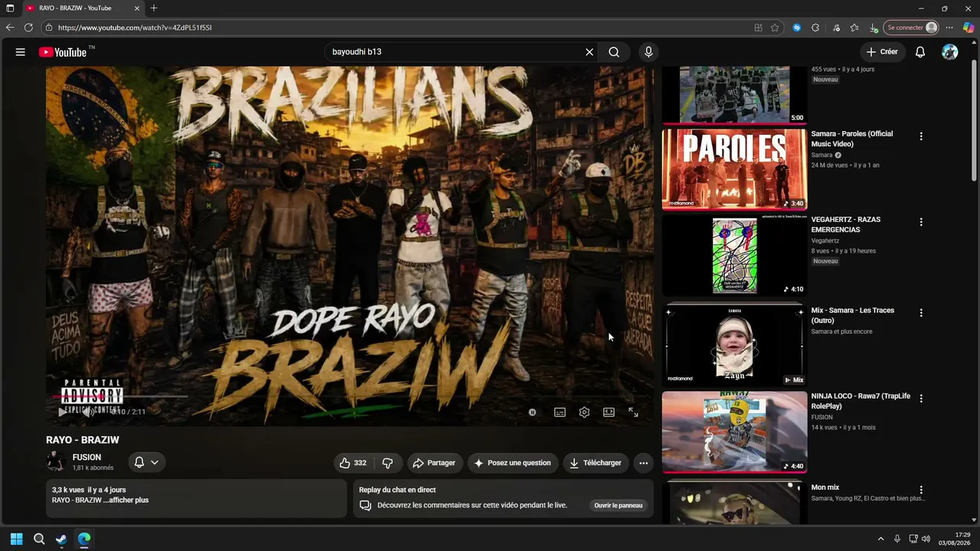Screen dimensions: 980x551
Task: Toggle subtitles on the video player
Action: pos(560,412)
